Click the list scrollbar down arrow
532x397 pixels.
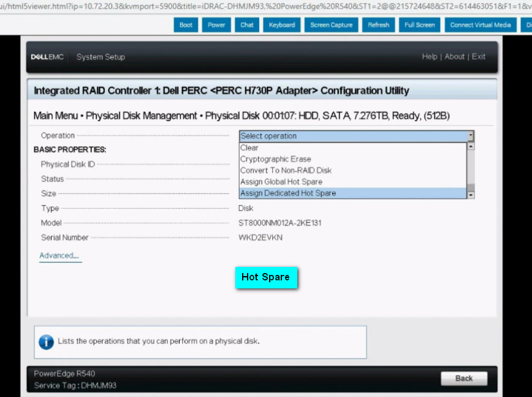[471, 195]
